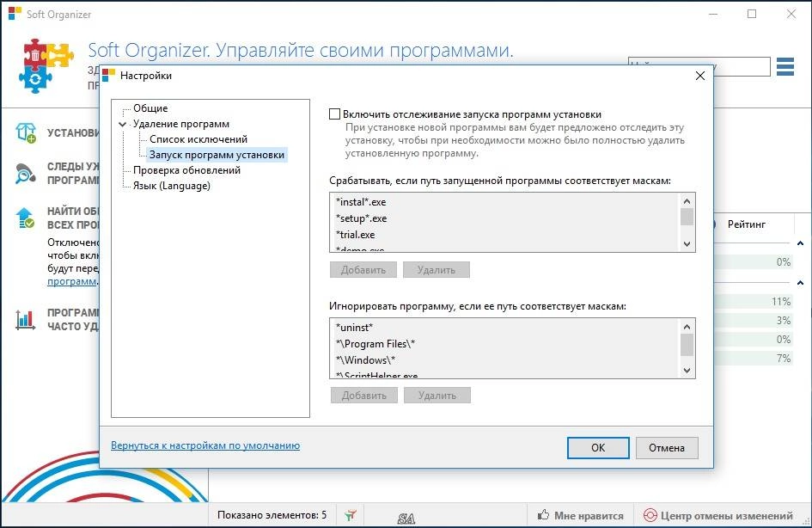Click install program icon in sidebar
The height and width of the screenshot is (528, 812).
(x=26, y=132)
